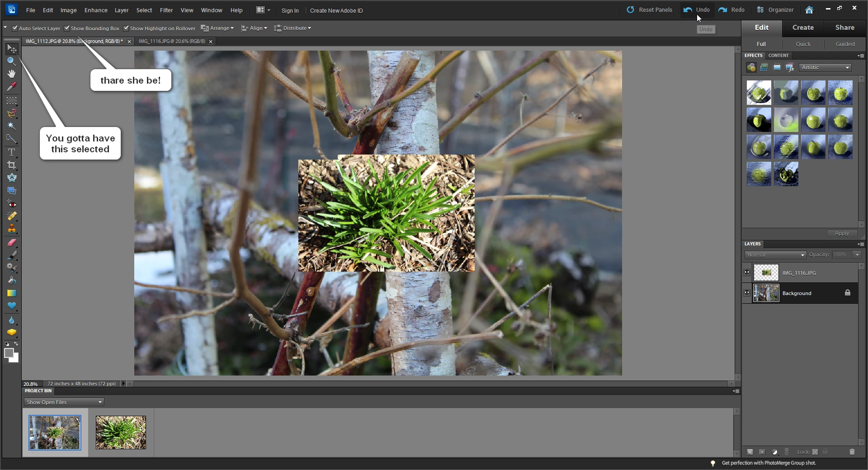The image size is (868, 470).
Task: Select the Paint Bucket tool
Action: (x=12, y=280)
